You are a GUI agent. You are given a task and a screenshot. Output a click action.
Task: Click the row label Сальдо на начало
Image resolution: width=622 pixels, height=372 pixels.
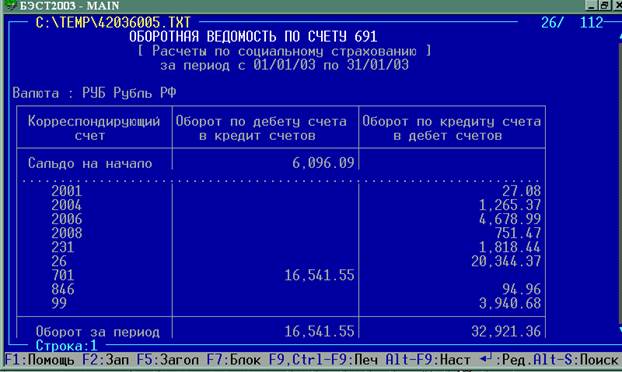(x=90, y=163)
